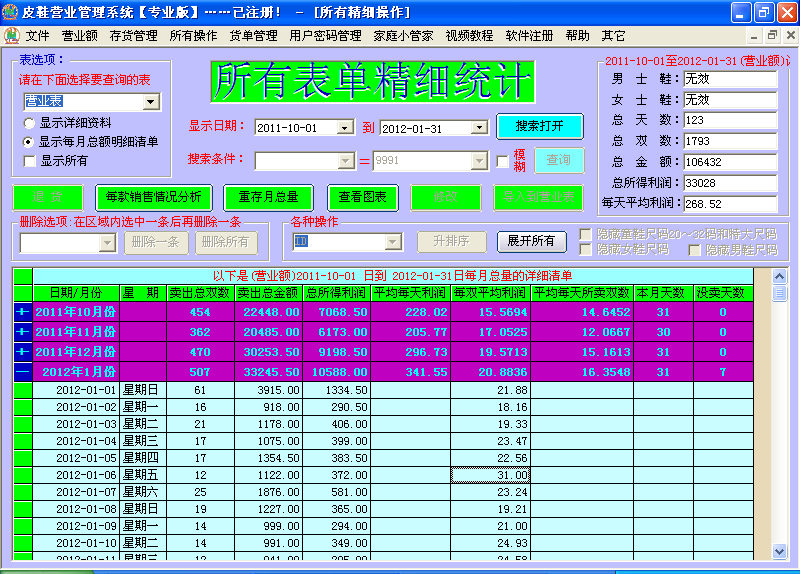Click the 查看图表 button
Image resolution: width=800 pixels, height=574 pixels.
click(362, 197)
